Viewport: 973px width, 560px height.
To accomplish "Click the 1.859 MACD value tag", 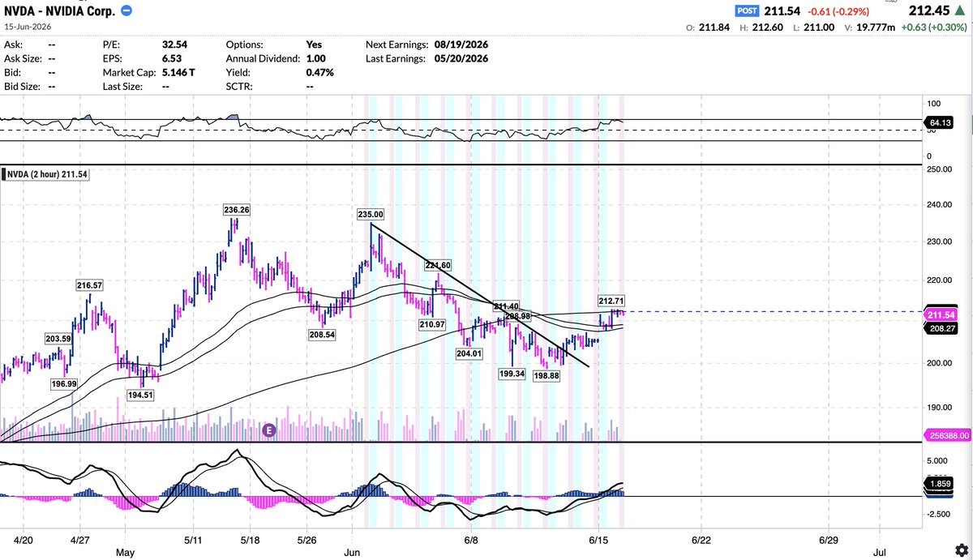I will 941,485.
